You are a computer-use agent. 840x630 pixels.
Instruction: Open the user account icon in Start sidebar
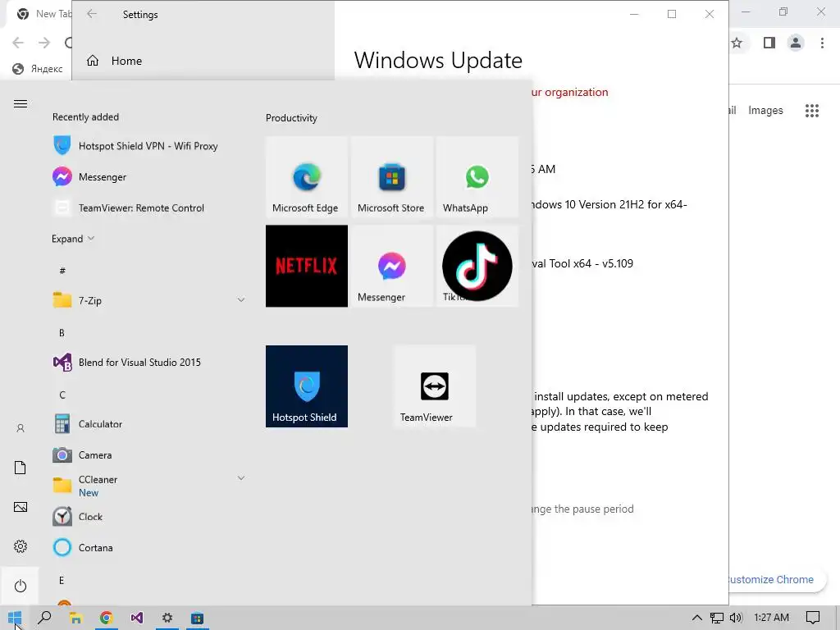[21, 428]
